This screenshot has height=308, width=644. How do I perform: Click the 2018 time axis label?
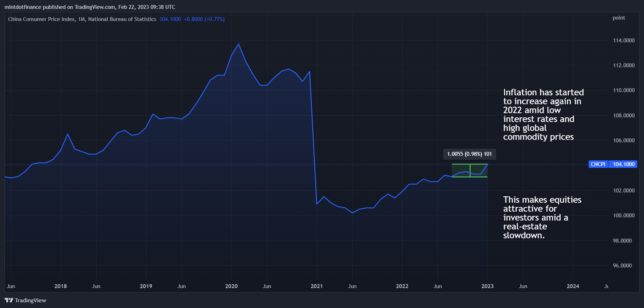click(x=61, y=286)
